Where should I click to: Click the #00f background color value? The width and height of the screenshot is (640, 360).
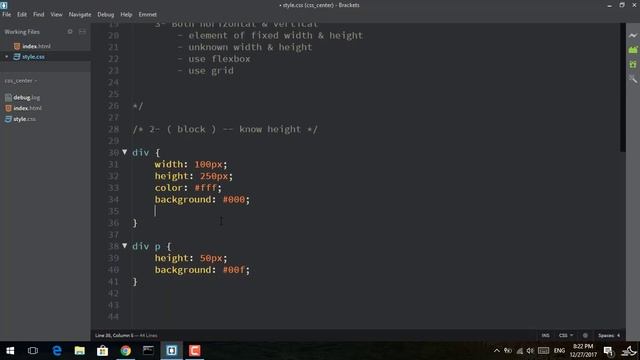233,269
